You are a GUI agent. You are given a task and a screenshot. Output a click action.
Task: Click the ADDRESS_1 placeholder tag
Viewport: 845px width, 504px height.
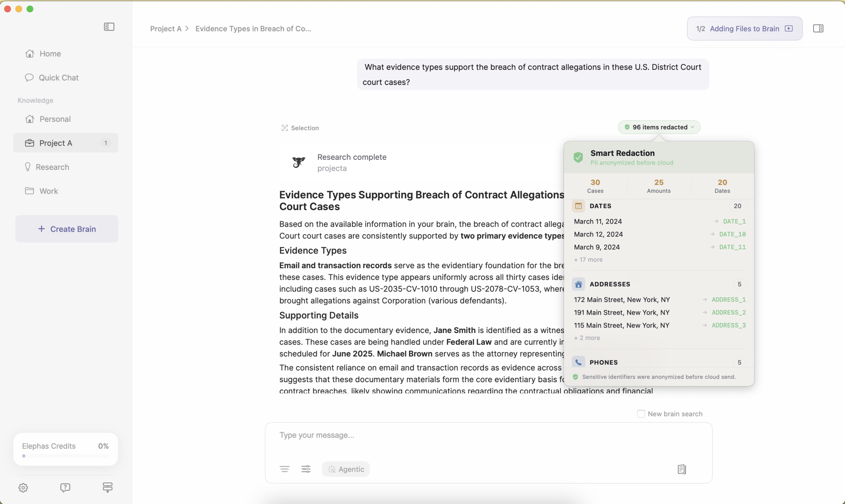click(729, 300)
